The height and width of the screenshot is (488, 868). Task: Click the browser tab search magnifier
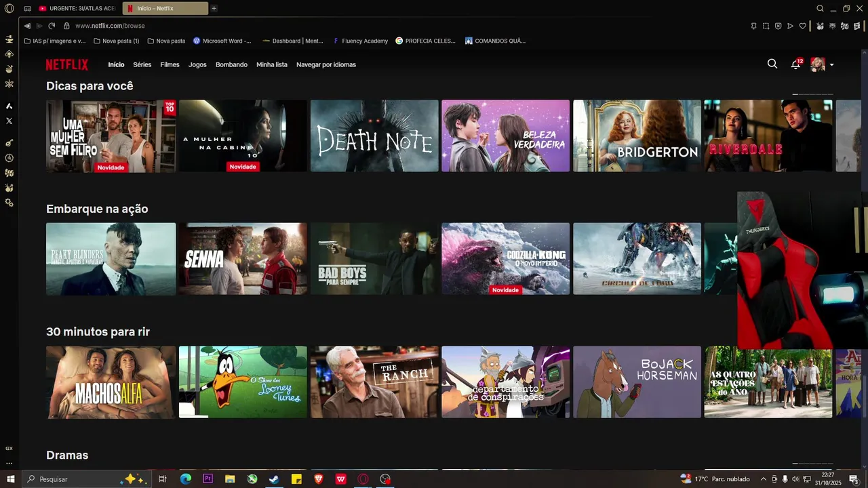pyautogui.click(x=820, y=9)
